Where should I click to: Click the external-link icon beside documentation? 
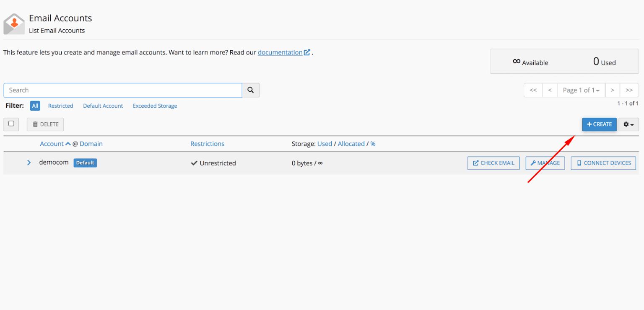pyautogui.click(x=307, y=52)
